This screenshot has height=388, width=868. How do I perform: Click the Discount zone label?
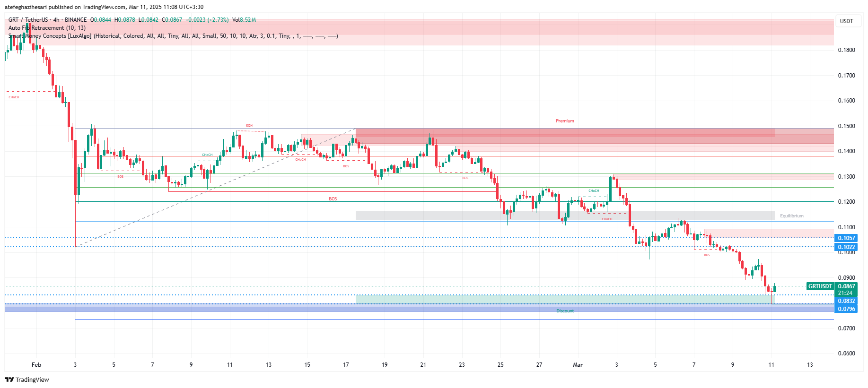[x=565, y=311]
